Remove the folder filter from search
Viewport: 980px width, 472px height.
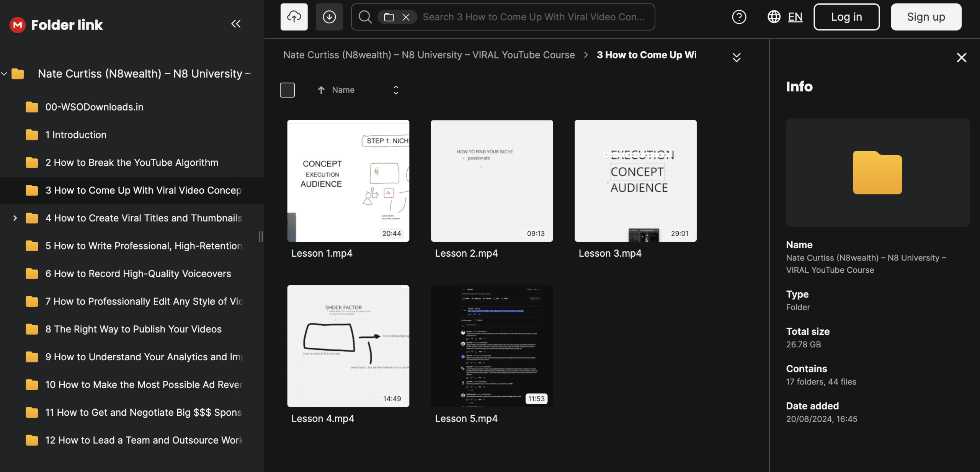[x=406, y=17]
